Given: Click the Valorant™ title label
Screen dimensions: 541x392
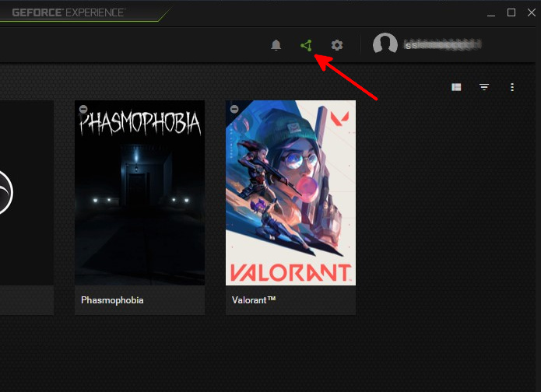Looking at the screenshot, I should click(254, 300).
